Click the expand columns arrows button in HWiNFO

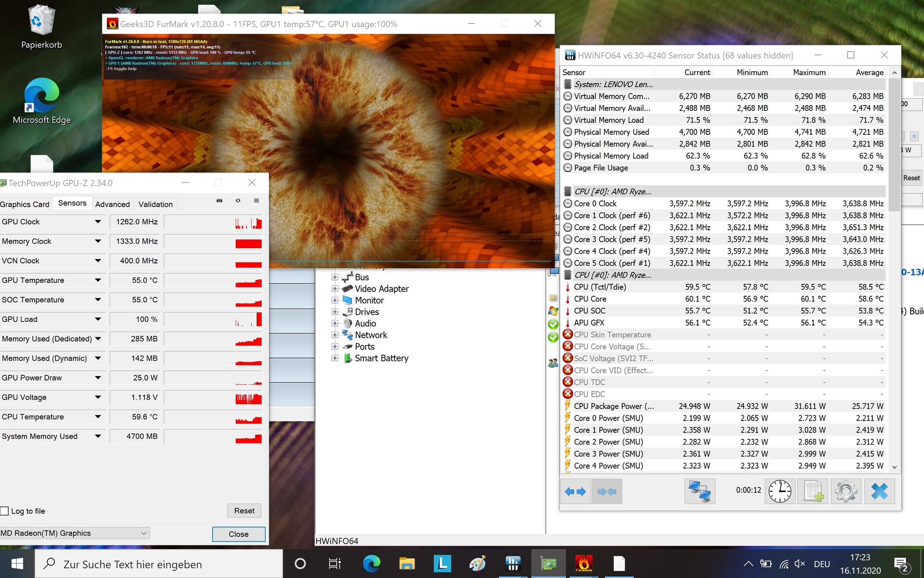coord(576,491)
